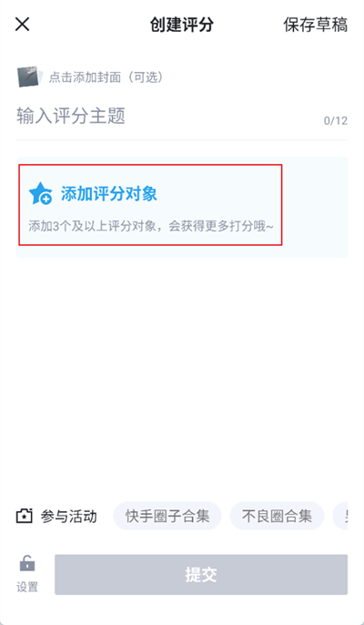Close the create rating screen with X
This screenshot has width=364, height=625.
coord(23,25)
